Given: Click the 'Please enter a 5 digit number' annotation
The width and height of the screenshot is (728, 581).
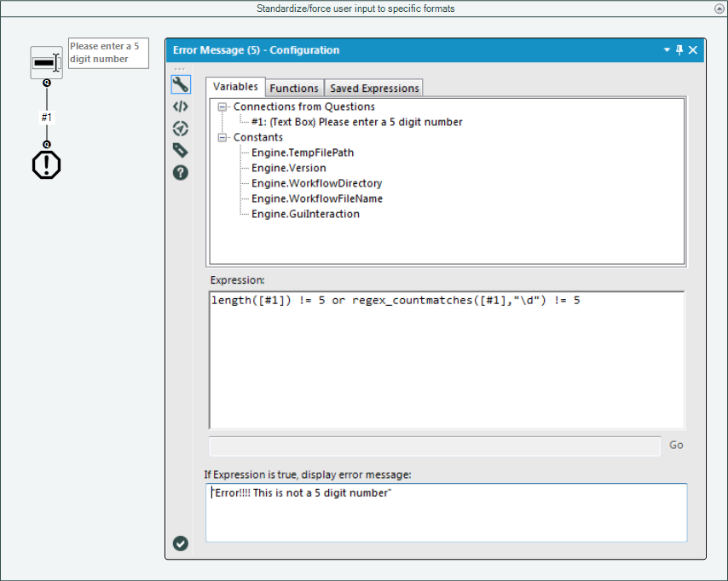Looking at the screenshot, I should [108, 53].
